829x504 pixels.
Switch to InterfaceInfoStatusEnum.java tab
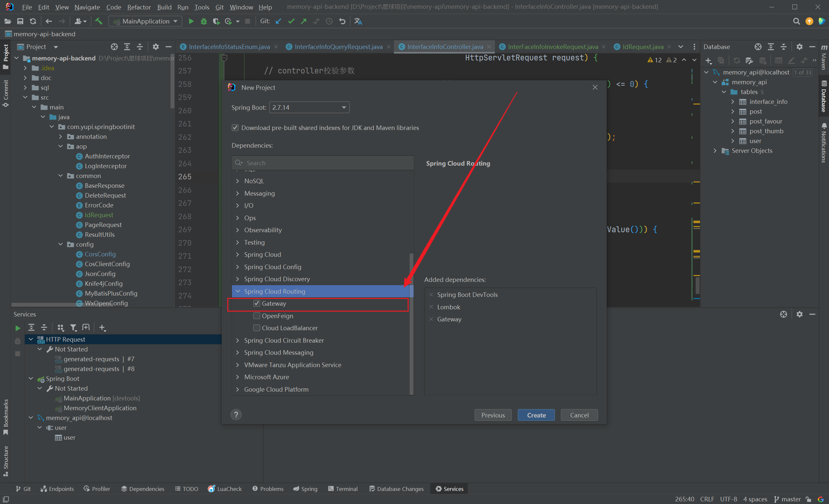point(229,47)
